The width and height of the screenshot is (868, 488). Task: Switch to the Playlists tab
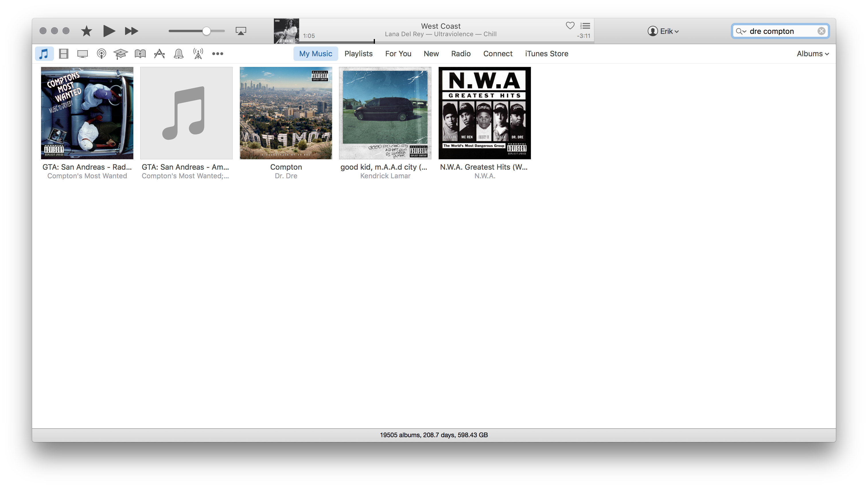[x=358, y=54]
